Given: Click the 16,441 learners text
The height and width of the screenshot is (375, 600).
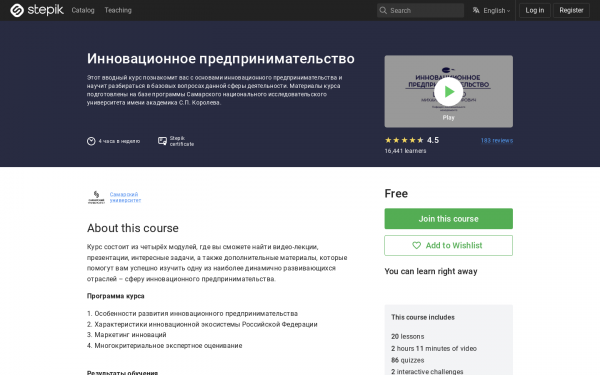Looking at the screenshot, I should (x=405, y=151).
